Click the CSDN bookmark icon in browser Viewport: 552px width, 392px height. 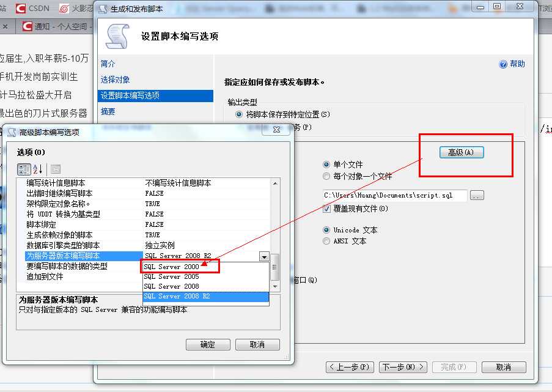click(x=21, y=8)
